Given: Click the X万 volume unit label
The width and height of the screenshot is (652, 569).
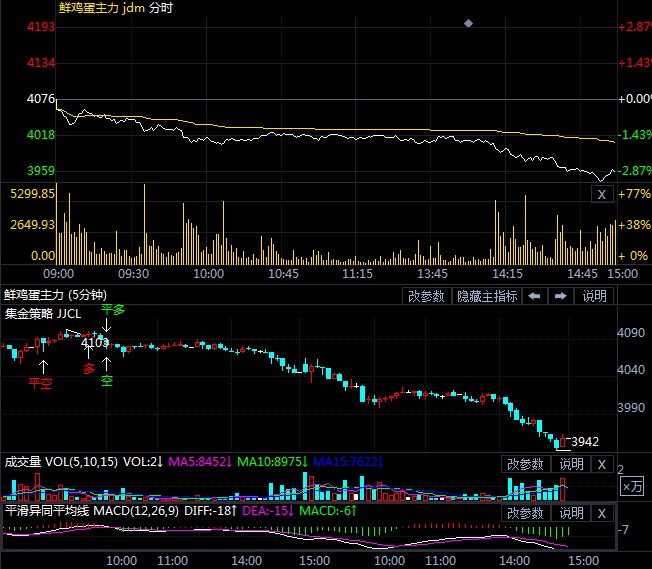Looking at the screenshot, I should click(x=632, y=486).
